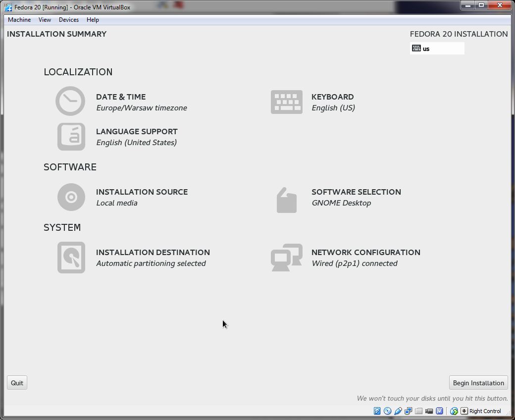The width and height of the screenshot is (515, 420).
Task: Open the Language Support icon
Action: pyautogui.click(x=71, y=137)
